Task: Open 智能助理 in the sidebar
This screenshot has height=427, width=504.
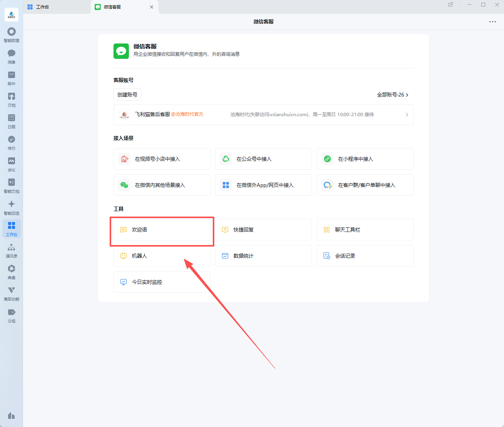Action: click(x=12, y=35)
